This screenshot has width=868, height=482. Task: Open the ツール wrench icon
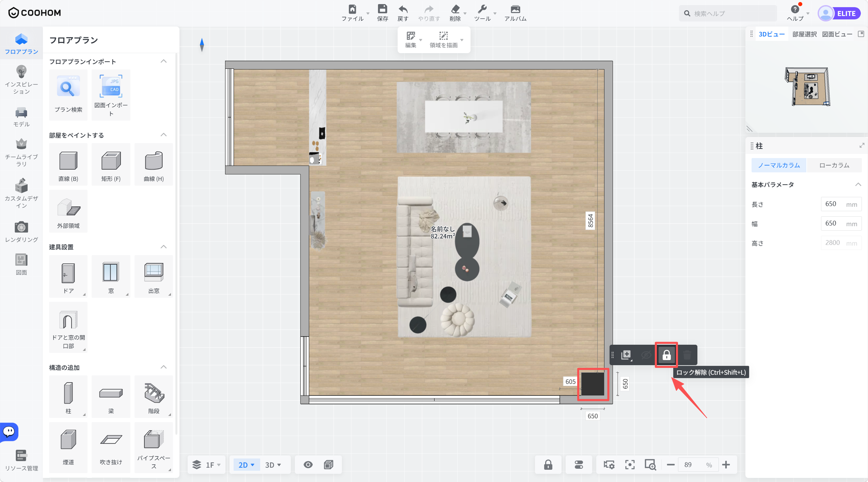pos(482,9)
